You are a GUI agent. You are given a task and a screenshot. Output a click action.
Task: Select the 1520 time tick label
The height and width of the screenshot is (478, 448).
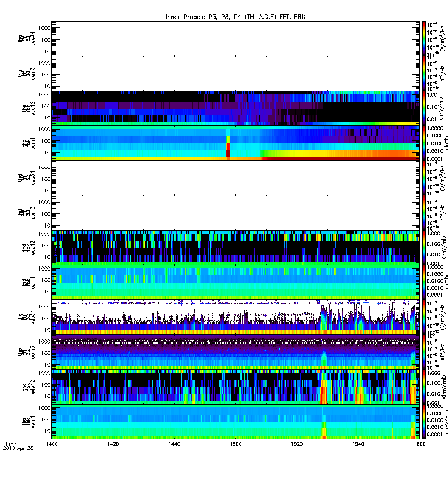297,444
